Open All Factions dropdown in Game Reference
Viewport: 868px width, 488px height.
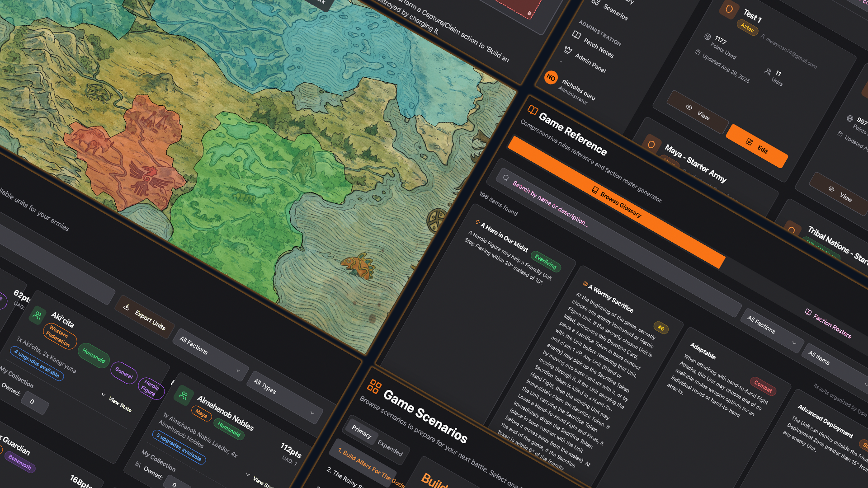[x=772, y=331]
